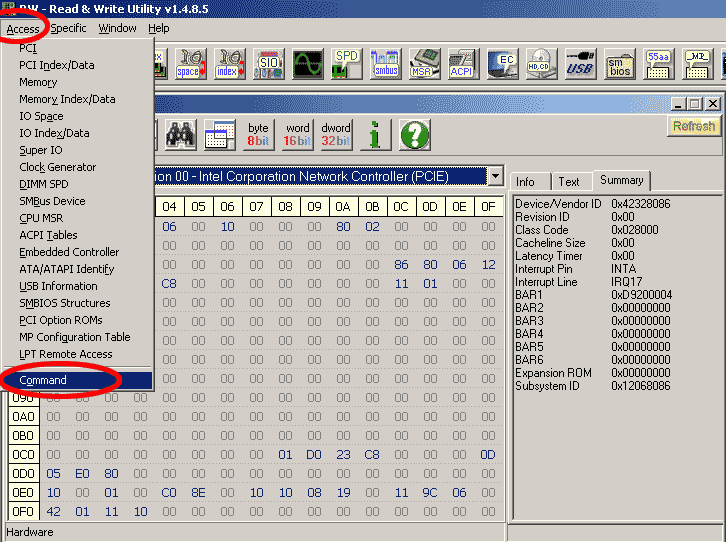This screenshot has height=542, width=726.
Task: Switch to byte 8bit view
Action: pos(259,134)
